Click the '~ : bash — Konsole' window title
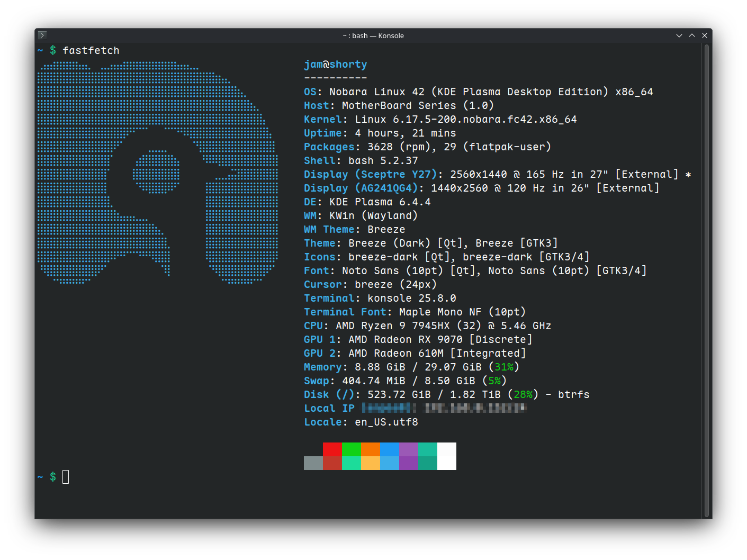The width and height of the screenshot is (747, 560). click(373, 35)
